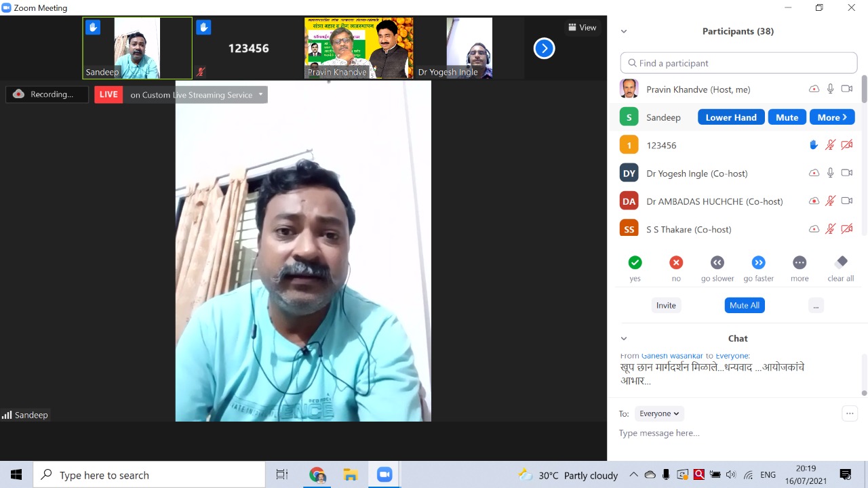This screenshot has width=868, height=488.
Task: Click the 'clear all' eraser icon
Action: click(x=841, y=262)
